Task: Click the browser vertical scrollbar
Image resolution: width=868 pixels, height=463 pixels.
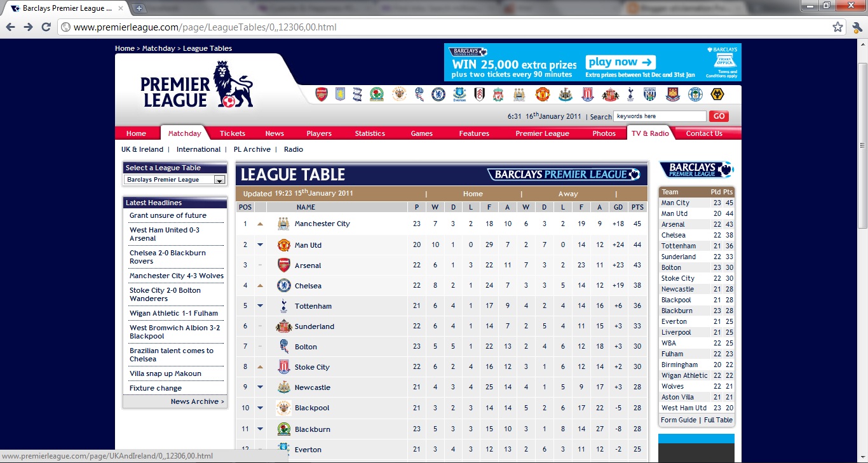Action: pos(862,146)
